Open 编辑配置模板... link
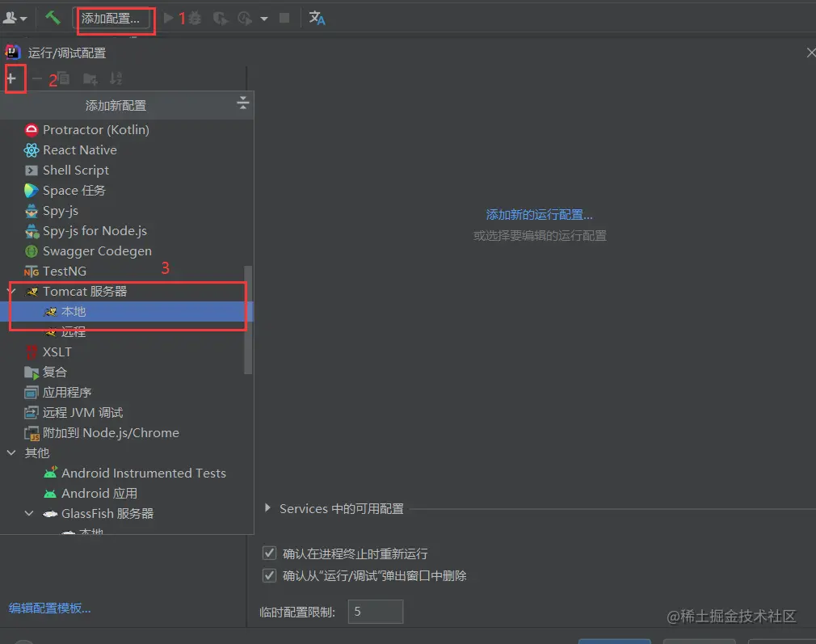This screenshot has width=816, height=644. (50, 608)
